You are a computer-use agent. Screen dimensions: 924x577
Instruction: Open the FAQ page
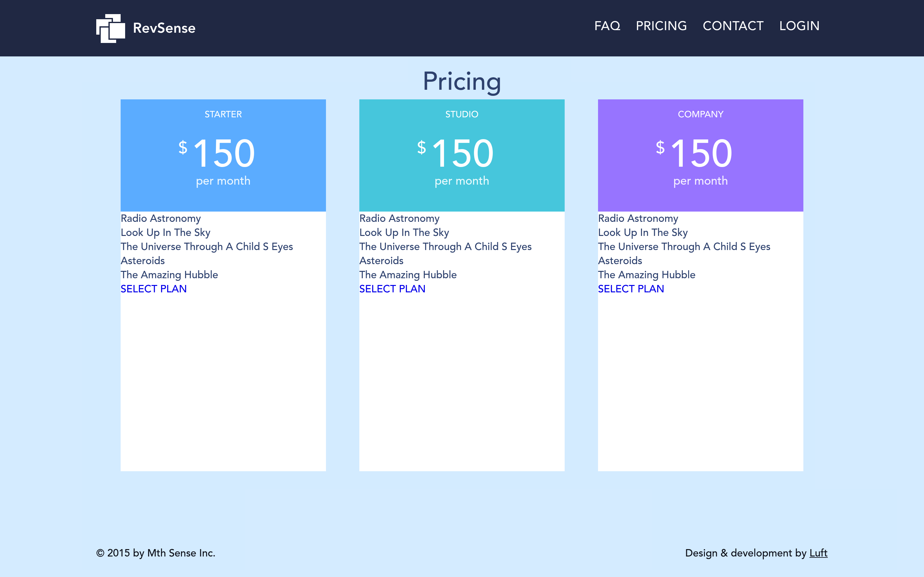pyautogui.click(x=607, y=26)
